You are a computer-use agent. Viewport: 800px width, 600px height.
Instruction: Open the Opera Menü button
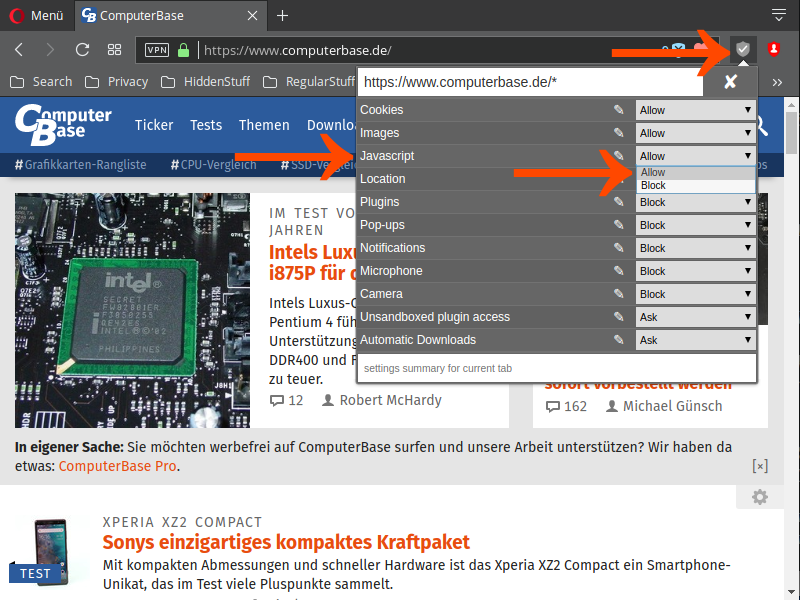click(x=36, y=16)
